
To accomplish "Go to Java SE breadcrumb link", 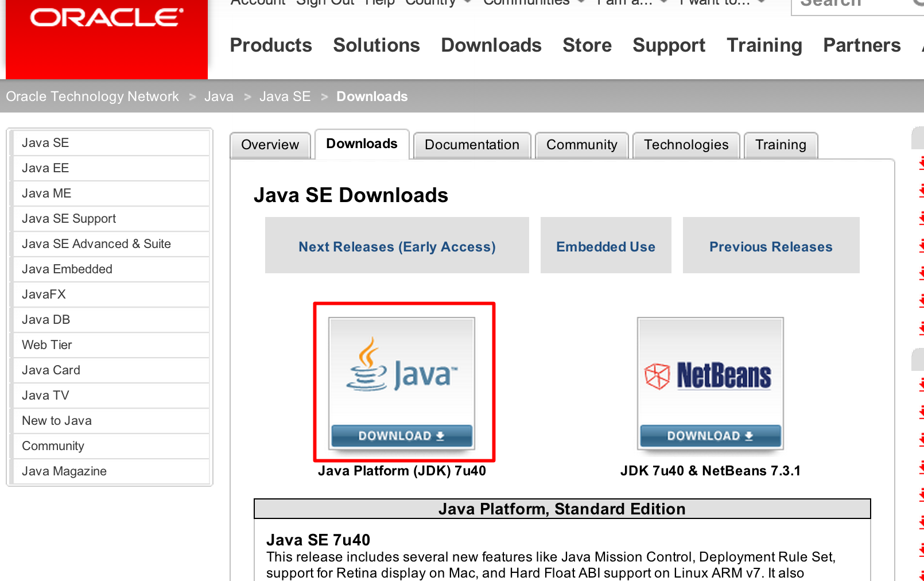I will coord(285,96).
